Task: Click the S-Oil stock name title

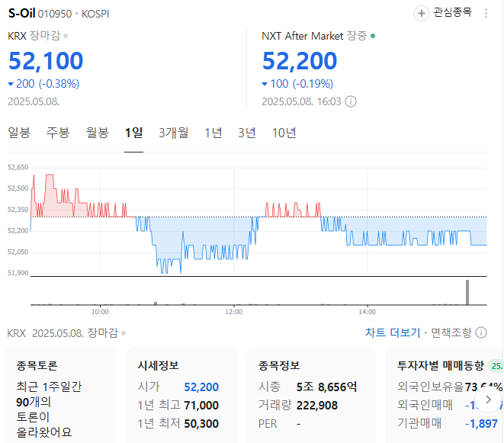Action: pyautogui.click(x=21, y=13)
